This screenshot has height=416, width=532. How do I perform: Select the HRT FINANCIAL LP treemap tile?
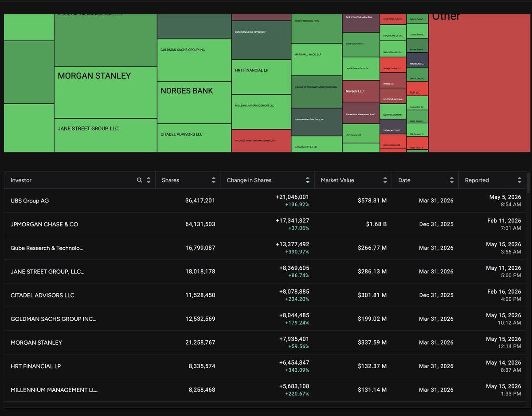[x=261, y=77]
